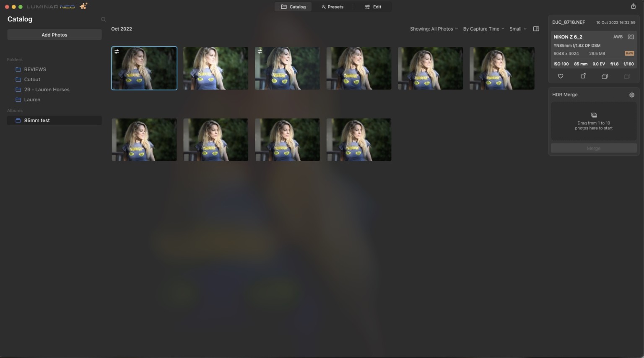Click the Add Photos button

54,35
